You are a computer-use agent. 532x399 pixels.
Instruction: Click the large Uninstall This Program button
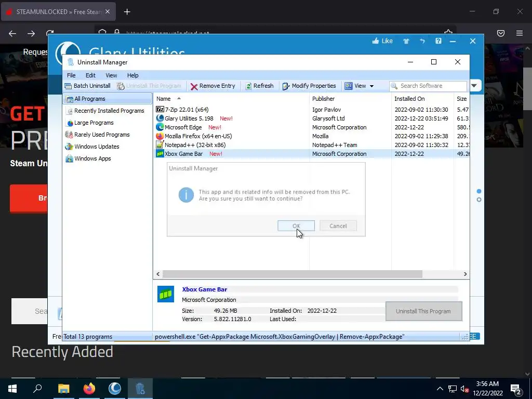[424, 311]
